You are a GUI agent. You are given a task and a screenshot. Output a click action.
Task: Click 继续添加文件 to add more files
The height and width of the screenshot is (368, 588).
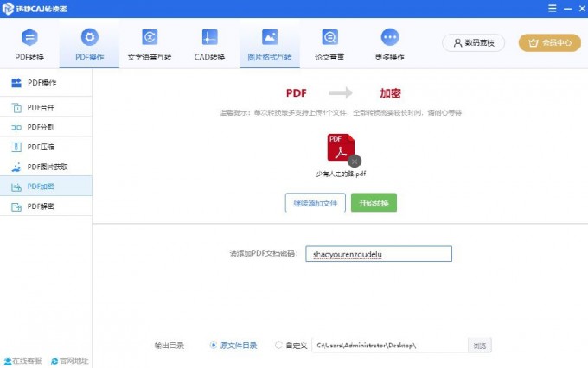(x=315, y=204)
